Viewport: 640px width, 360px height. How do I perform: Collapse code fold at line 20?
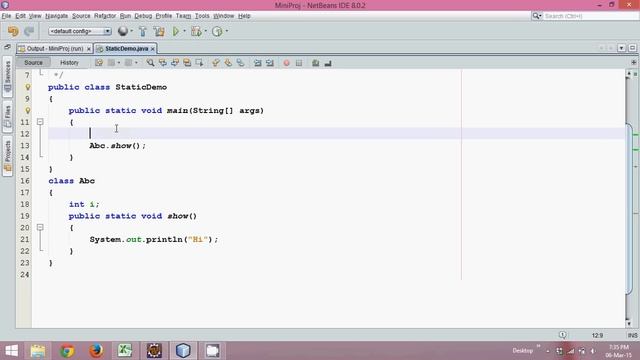click(40, 227)
